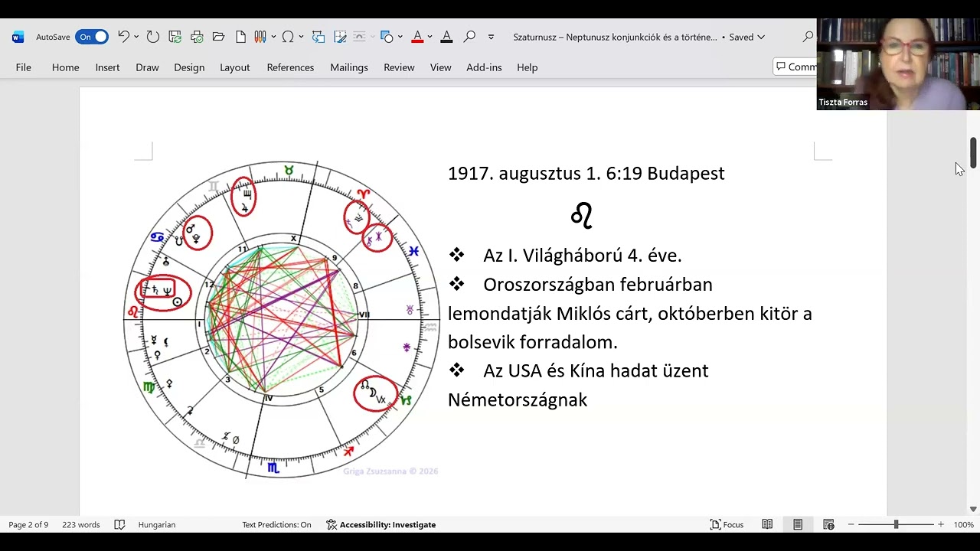The image size is (980, 551).
Task: Select the drawing pens tool icon
Action: (260, 37)
